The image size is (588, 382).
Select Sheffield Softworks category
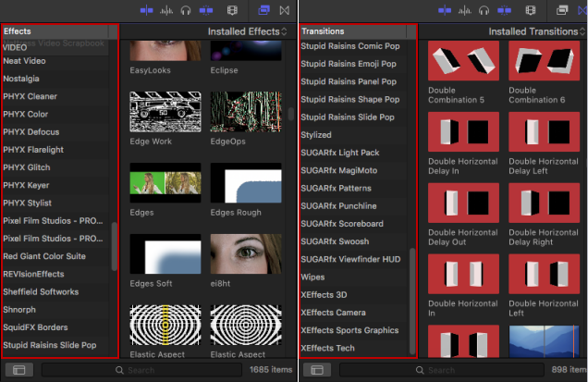55,292
